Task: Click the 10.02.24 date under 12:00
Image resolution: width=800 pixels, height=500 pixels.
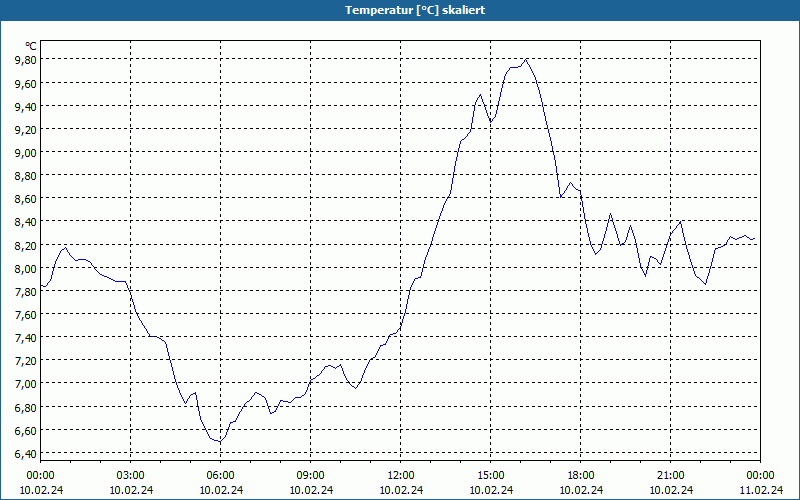Action: [401, 490]
